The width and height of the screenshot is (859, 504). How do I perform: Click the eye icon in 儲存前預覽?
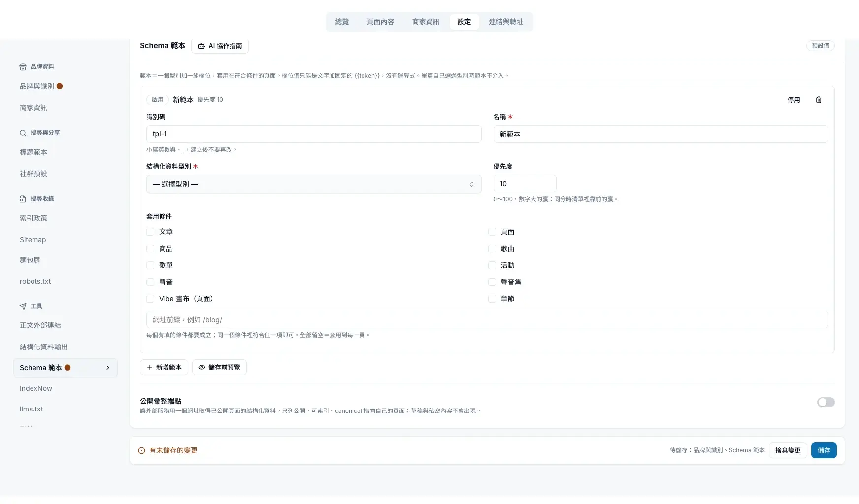[202, 367]
